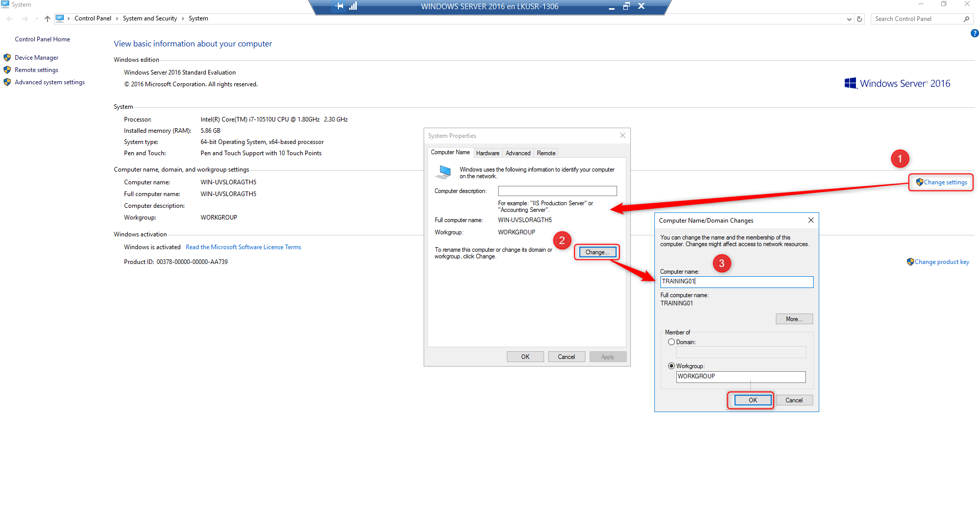Go up one level with Up arrow

pos(47,19)
